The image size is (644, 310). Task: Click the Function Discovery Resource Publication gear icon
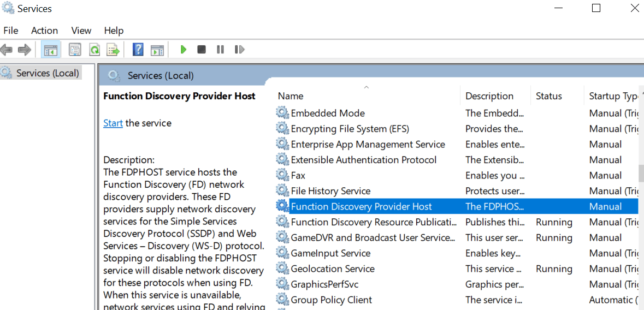282,222
